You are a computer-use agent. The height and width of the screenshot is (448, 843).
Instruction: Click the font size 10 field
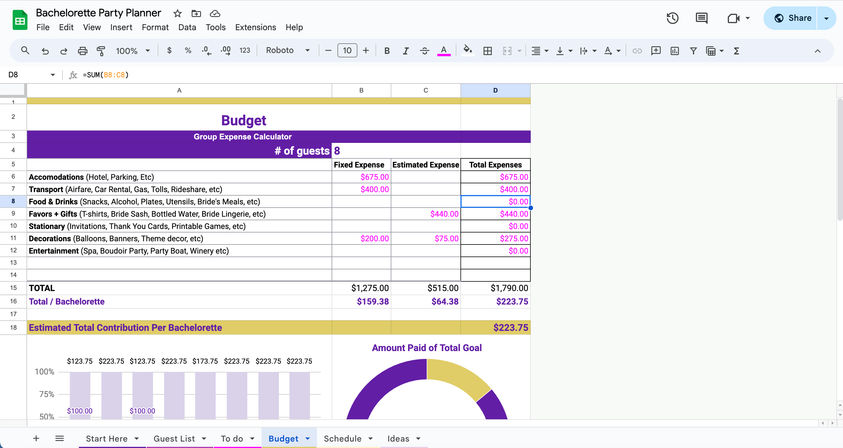point(347,51)
